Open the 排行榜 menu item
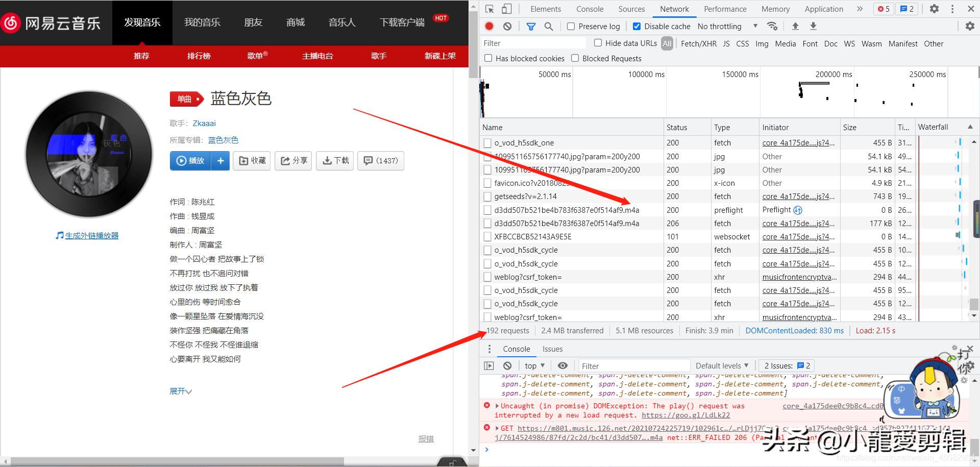Screen dimensions: 980x467 coord(199,56)
